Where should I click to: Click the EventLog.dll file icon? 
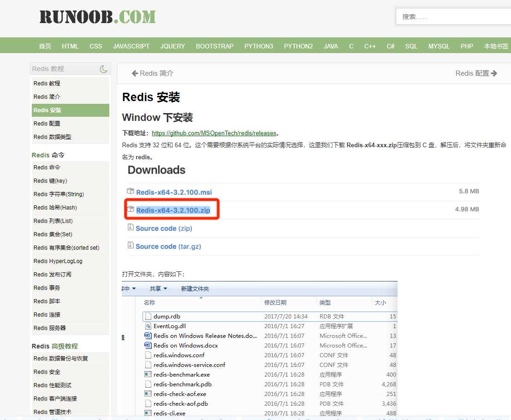[149, 326]
